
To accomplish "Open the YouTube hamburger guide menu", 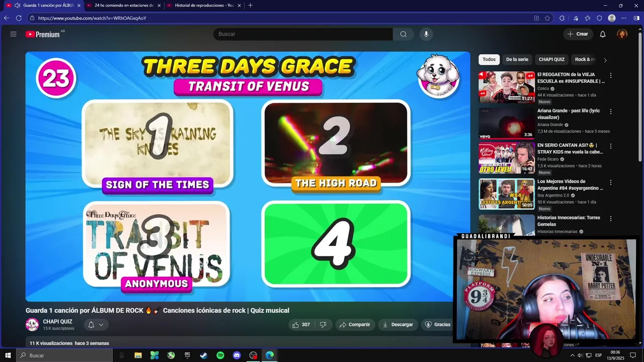I will pyautogui.click(x=13, y=34).
